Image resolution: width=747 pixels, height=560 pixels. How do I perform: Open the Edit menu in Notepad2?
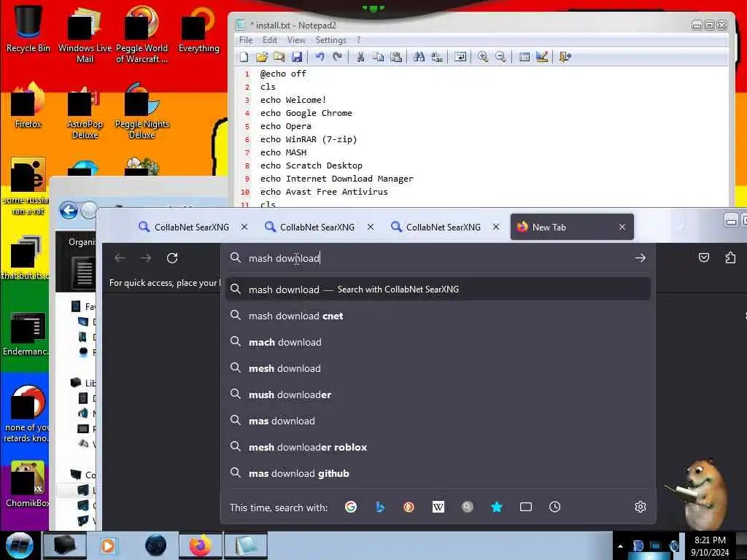[x=270, y=40]
